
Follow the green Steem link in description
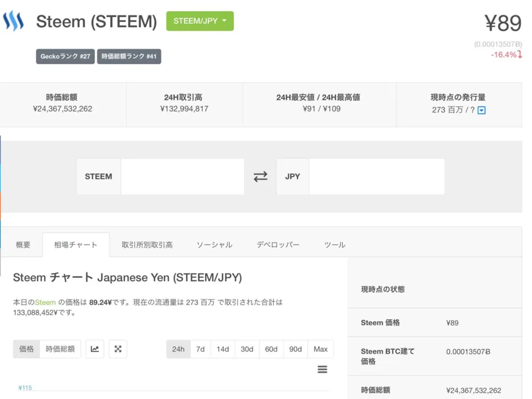click(x=45, y=303)
